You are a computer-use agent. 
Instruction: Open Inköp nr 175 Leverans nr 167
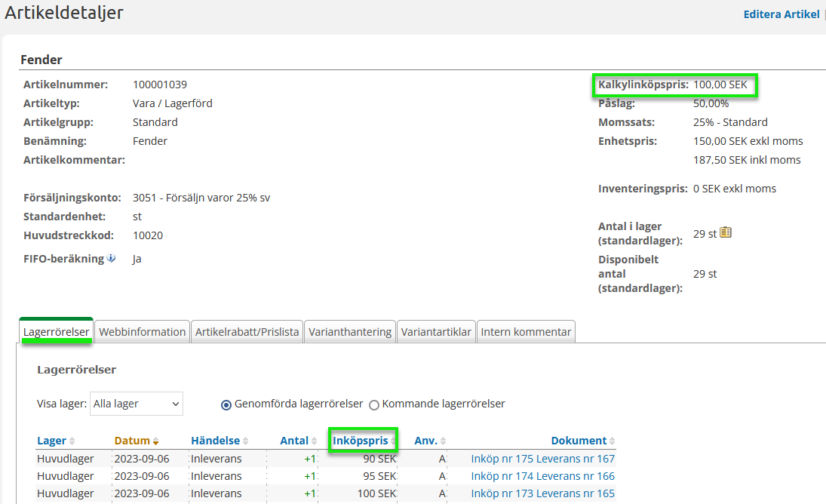542,459
